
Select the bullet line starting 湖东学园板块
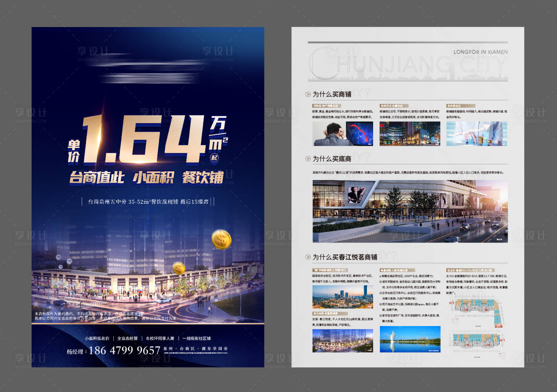410,284
